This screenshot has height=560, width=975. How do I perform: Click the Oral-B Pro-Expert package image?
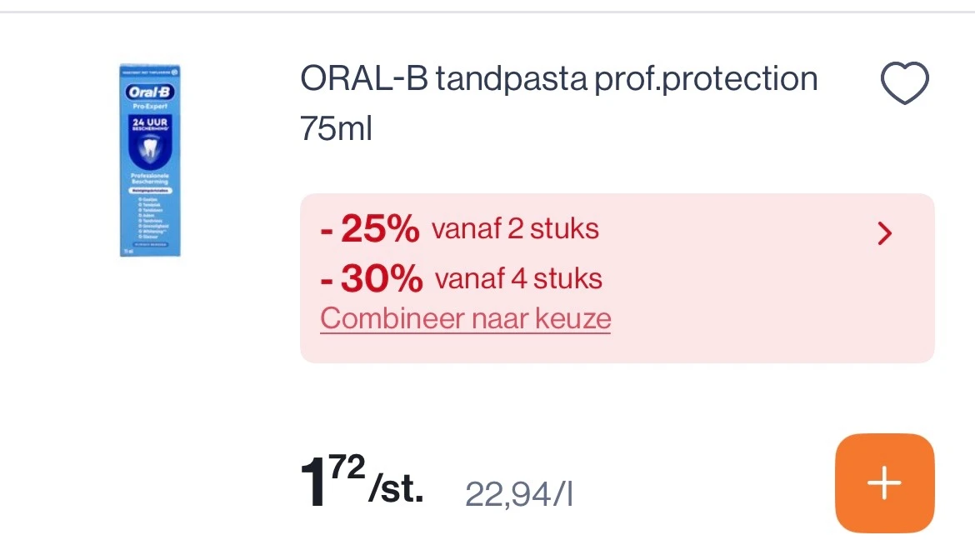[x=150, y=160]
